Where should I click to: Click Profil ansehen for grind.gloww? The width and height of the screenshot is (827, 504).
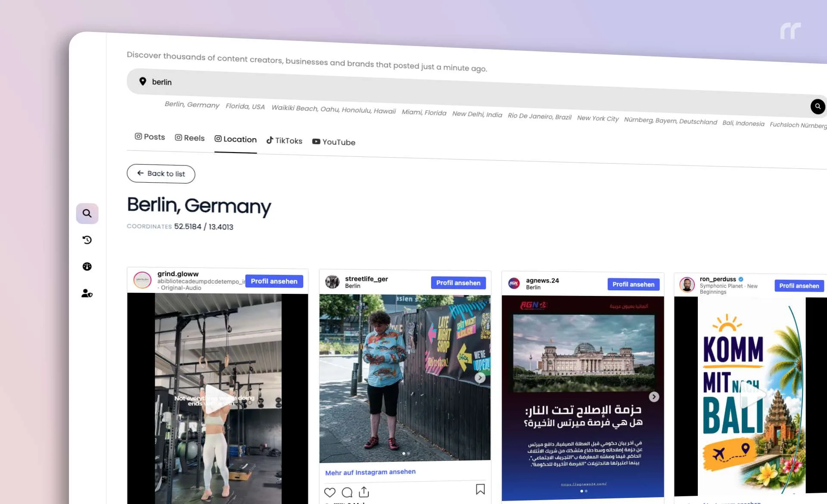(x=274, y=281)
